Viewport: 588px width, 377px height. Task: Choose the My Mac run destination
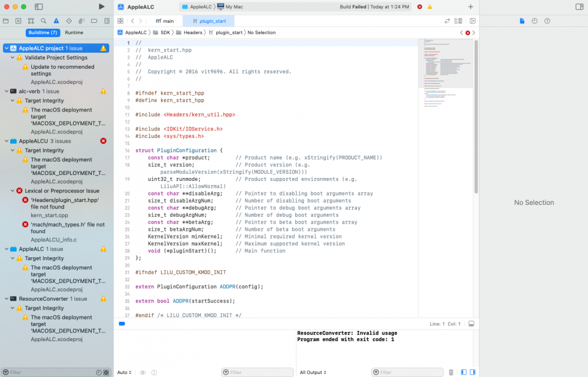coord(230,6)
